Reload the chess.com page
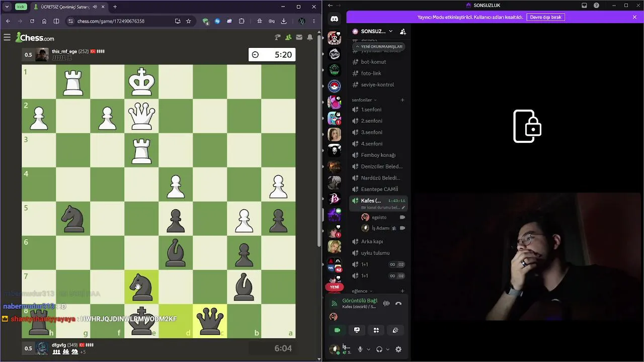 pyautogui.click(x=32, y=21)
